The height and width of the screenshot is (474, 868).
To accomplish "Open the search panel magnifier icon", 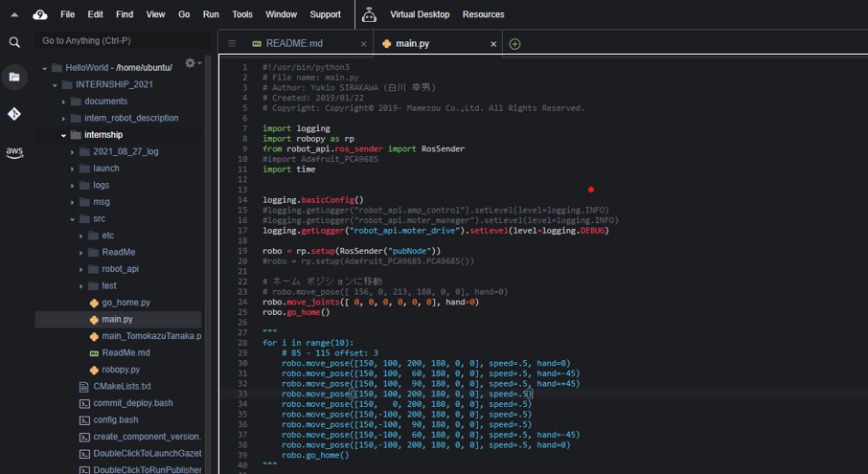I will [14, 42].
